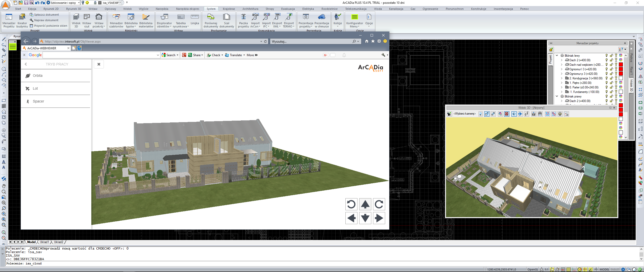This screenshot has height=272, width=644.
Task: Click Napraw dokument button
Action: 44,20
